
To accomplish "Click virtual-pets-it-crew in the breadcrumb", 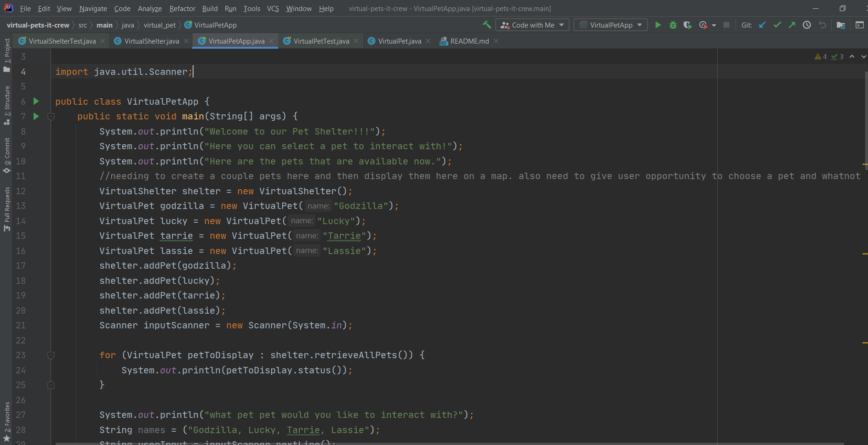I will click(x=38, y=25).
